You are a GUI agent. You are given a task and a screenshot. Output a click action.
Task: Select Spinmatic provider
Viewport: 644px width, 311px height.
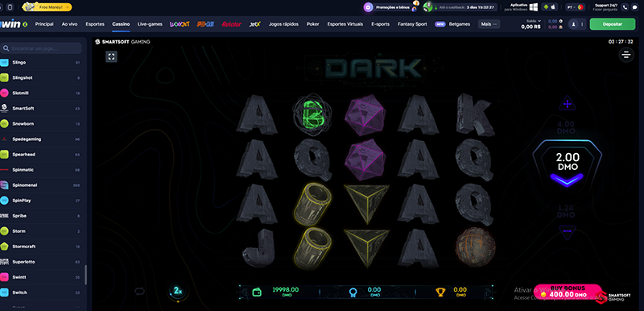click(x=41, y=170)
